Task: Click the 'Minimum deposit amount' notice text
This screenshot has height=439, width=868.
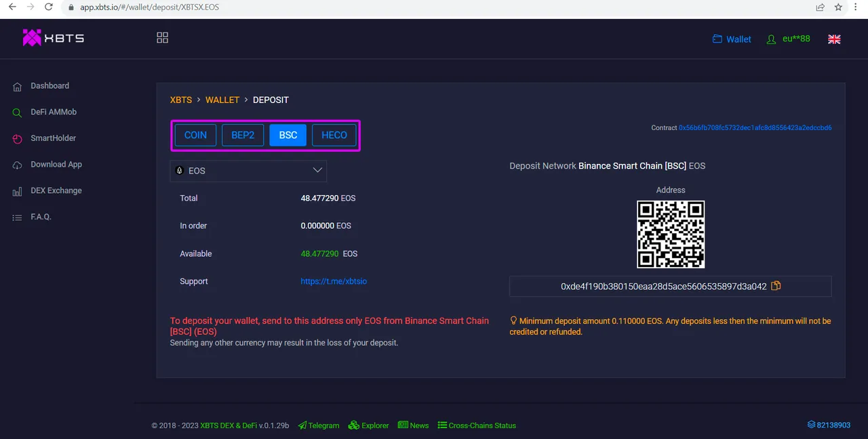Action: tap(670, 326)
